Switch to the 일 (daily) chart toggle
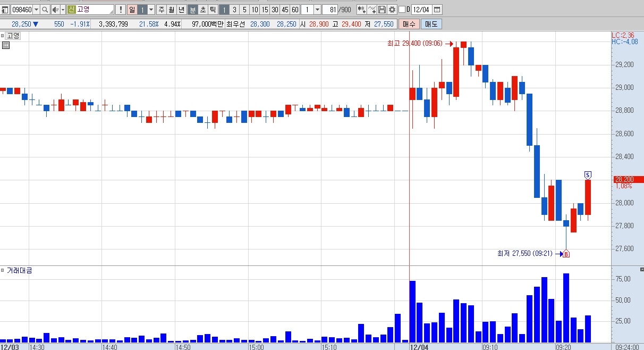This screenshot has height=350, width=644. pos(132,10)
